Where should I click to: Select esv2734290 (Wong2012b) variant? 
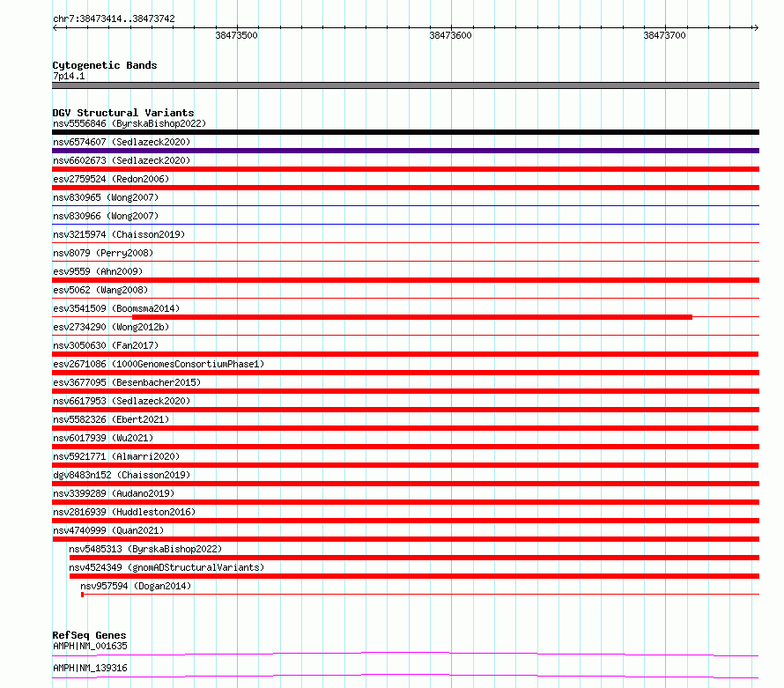click(111, 327)
